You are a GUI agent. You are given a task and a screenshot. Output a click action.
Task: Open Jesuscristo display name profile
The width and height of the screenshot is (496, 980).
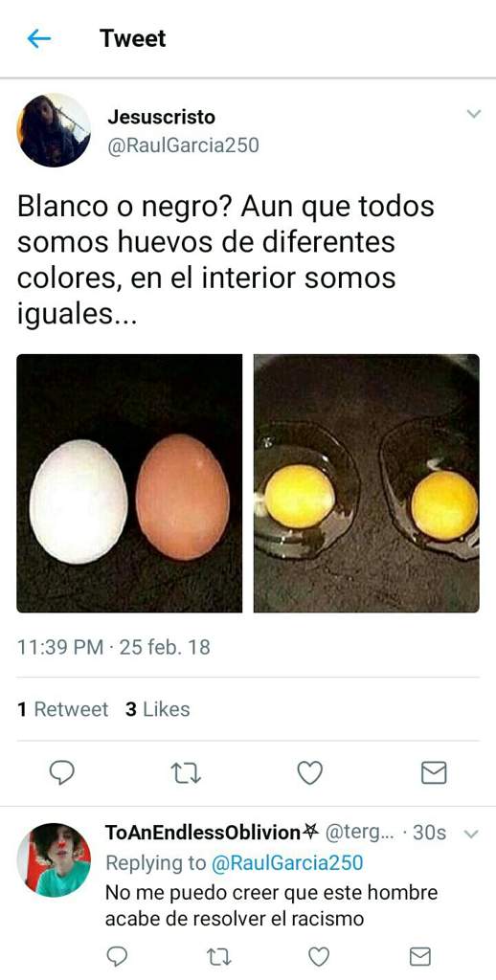[162, 117]
